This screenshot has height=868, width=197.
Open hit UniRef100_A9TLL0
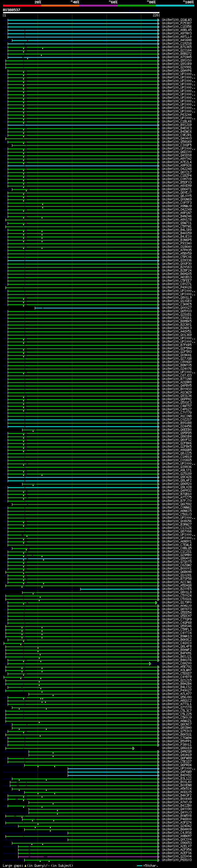pyautogui.click(x=177, y=37)
